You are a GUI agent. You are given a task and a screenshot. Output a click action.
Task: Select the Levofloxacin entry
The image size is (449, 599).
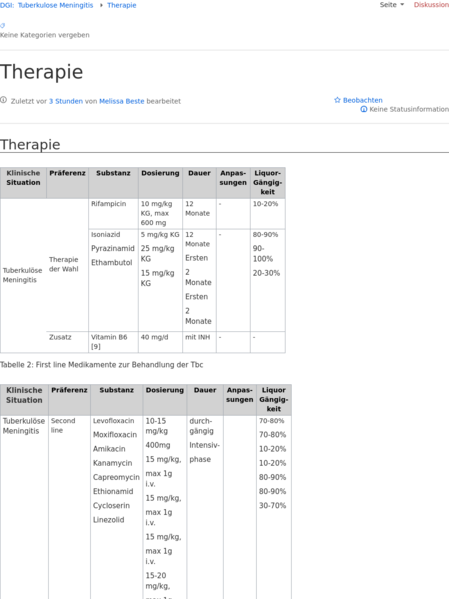tap(113, 421)
